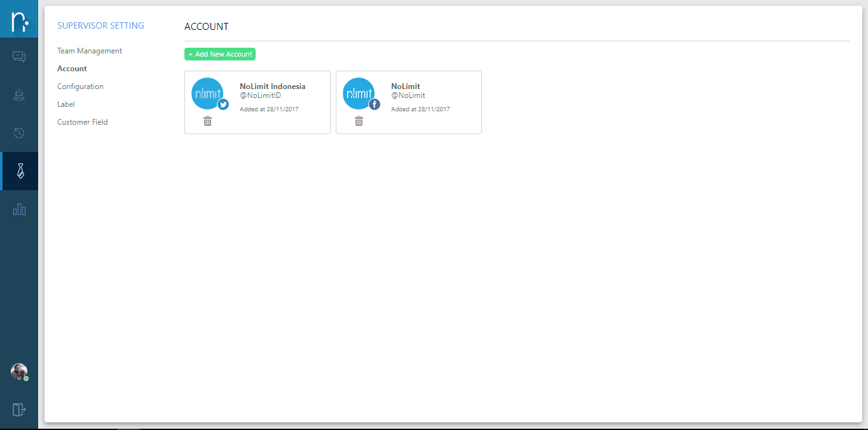Select the supervisor tie sidebar icon
The width and height of the screenshot is (868, 430).
(x=20, y=170)
